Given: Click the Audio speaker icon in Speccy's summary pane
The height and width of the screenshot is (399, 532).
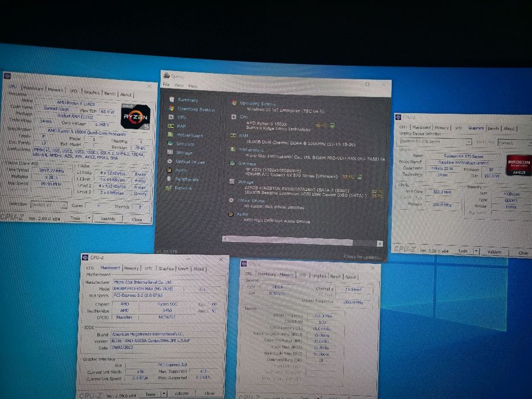Looking at the screenshot, I should coord(231,214).
